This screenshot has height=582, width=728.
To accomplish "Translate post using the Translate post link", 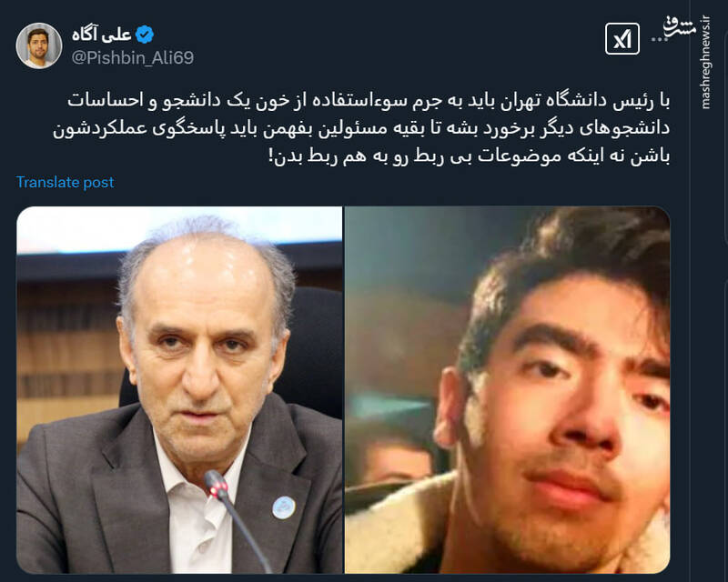I will click(x=65, y=182).
